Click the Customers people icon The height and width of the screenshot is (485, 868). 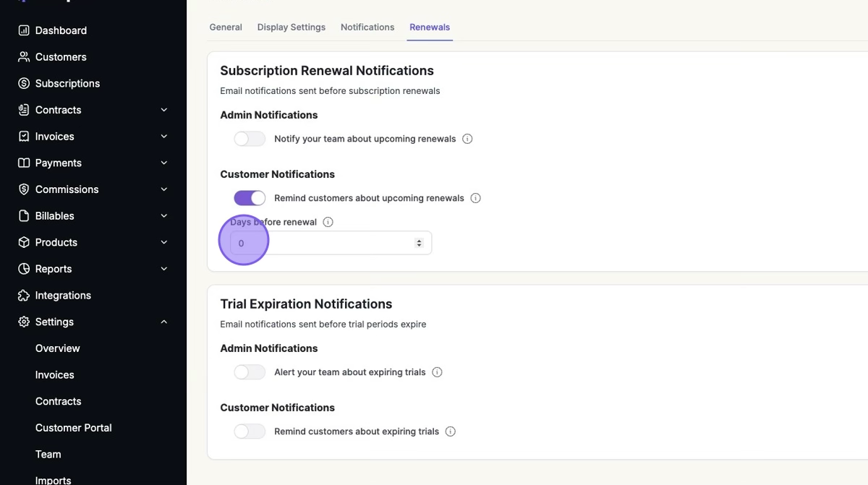pyautogui.click(x=24, y=57)
